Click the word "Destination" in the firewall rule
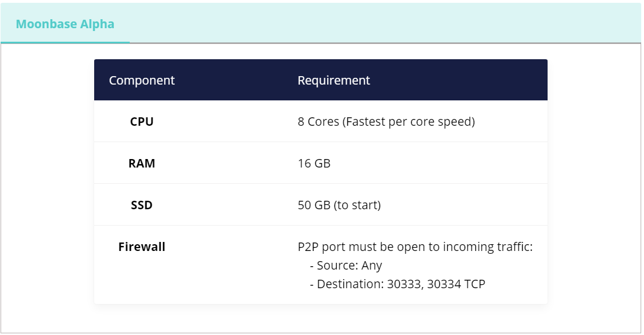Screen dimensions: 644x335 349,284
